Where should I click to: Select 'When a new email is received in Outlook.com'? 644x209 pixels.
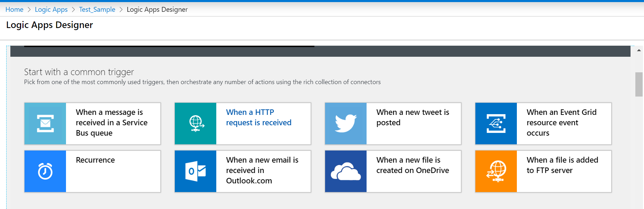coord(262,170)
